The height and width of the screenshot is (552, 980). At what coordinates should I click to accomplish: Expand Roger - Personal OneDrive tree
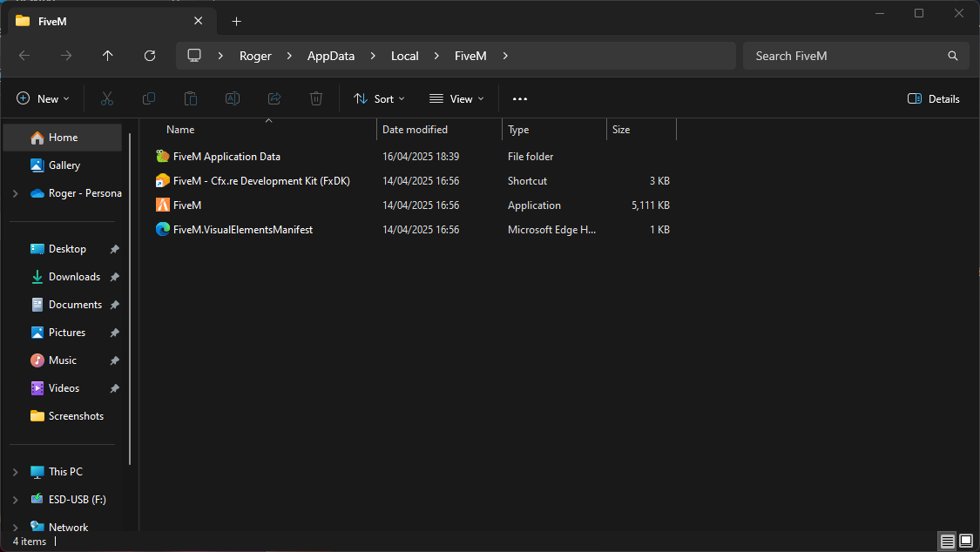16,193
